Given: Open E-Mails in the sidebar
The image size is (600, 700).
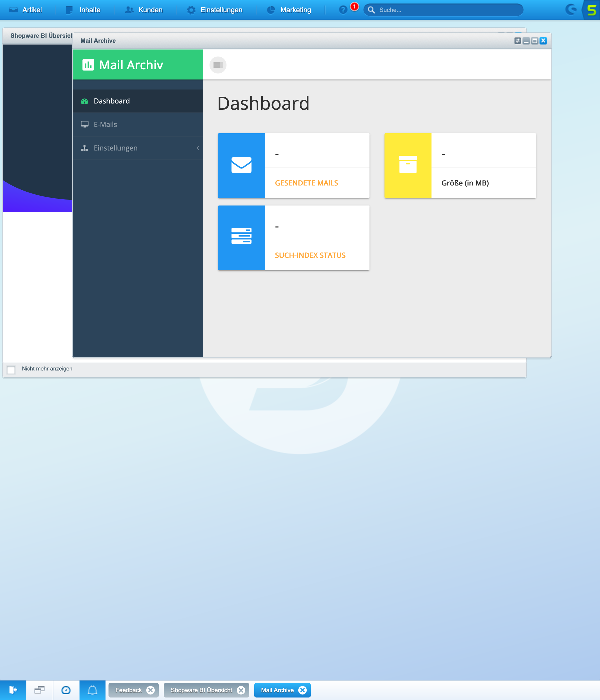Looking at the screenshot, I should click(x=138, y=124).
